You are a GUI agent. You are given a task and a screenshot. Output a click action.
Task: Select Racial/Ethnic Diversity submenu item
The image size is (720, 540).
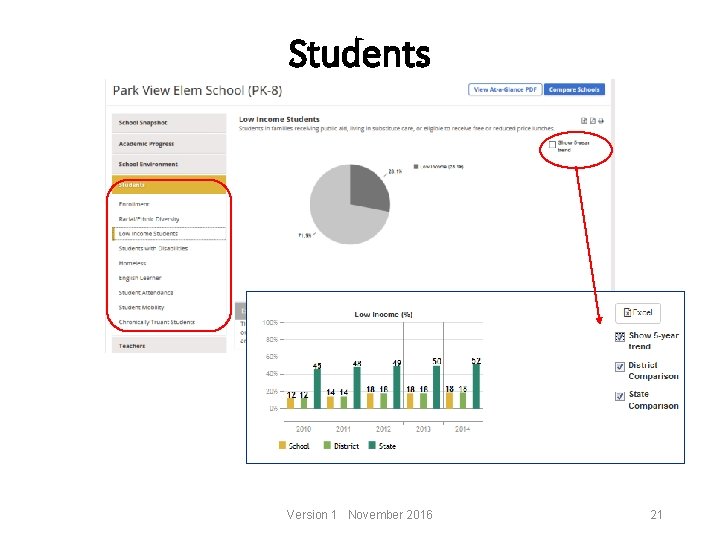click(149, 219)
